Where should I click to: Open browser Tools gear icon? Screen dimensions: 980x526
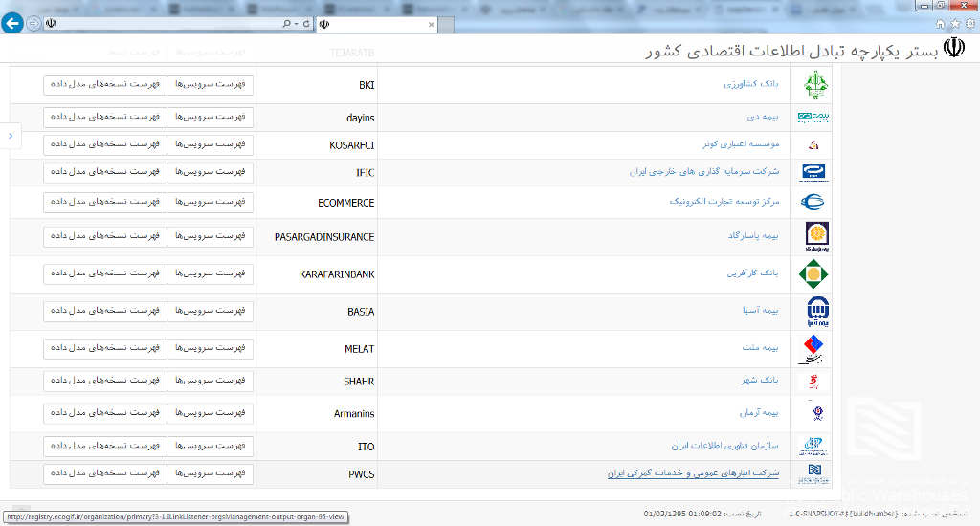tap(970, 24)
